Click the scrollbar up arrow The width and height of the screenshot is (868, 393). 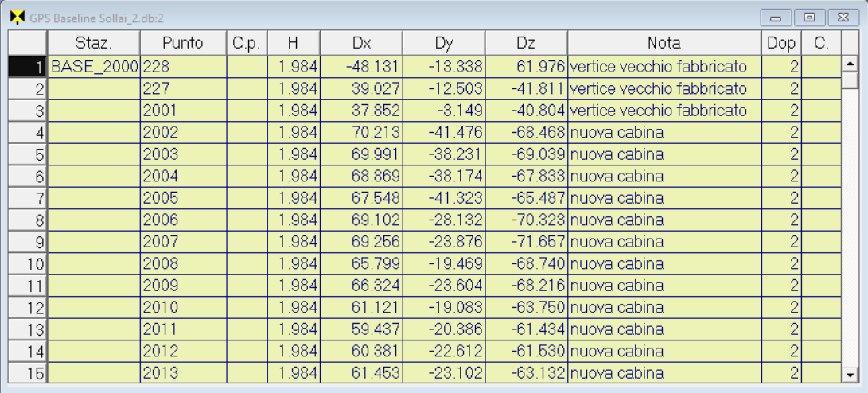pos(850,64)
